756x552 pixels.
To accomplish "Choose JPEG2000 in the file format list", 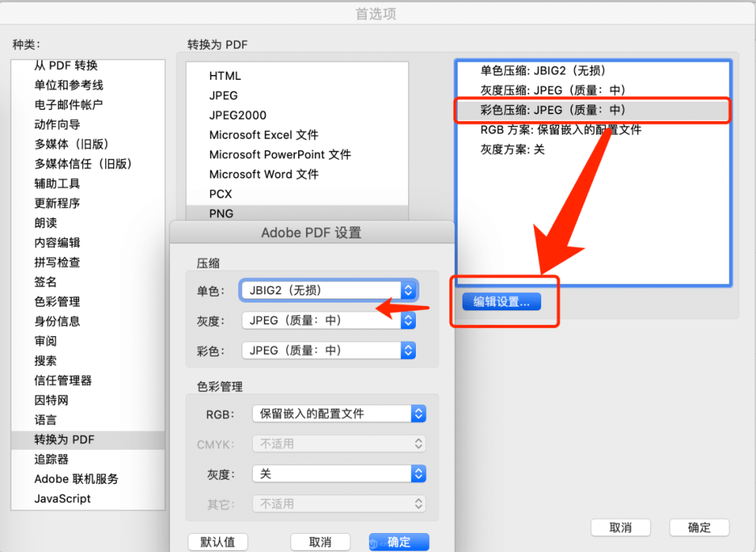I will coord(297,116).
